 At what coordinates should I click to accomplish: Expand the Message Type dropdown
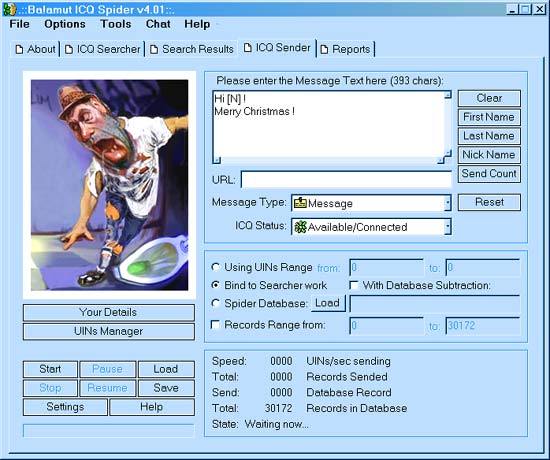pos(448,203)
